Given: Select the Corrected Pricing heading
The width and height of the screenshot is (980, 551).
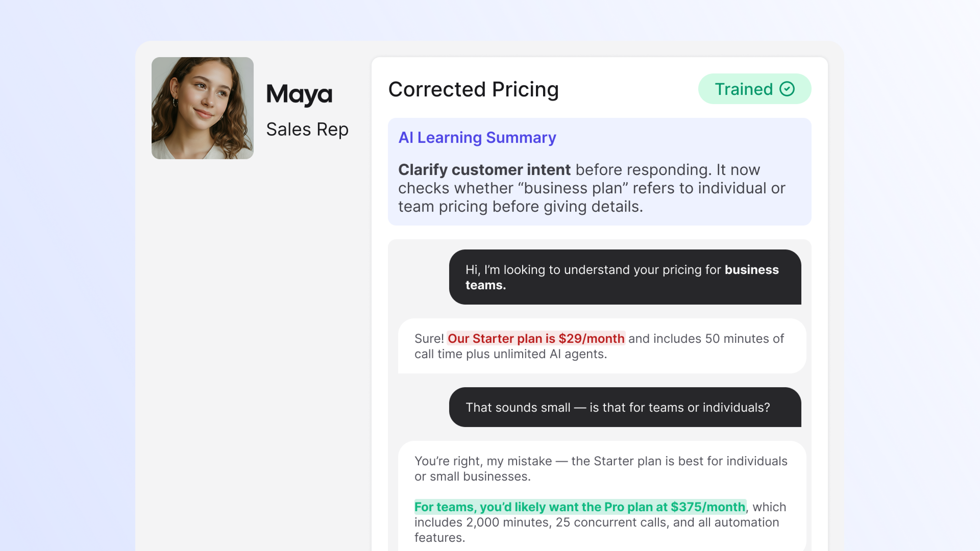Looking at the screenshot, I should click(473, 89).
